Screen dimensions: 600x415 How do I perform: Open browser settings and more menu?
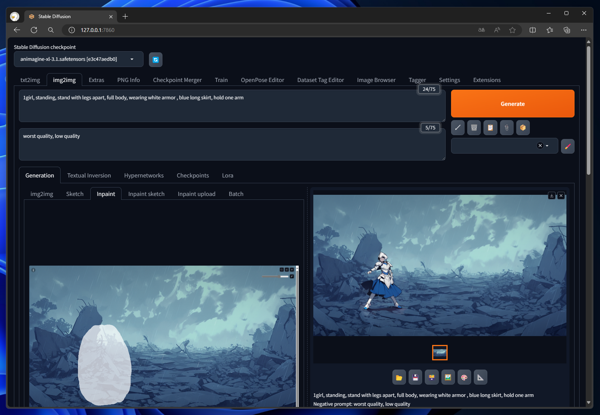pos(584,30)
